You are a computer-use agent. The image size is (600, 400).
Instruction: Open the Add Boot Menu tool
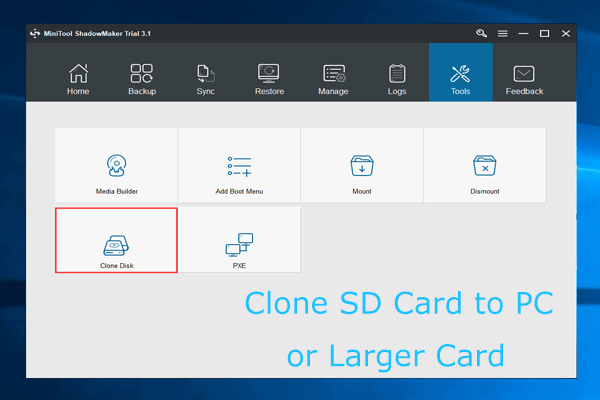click(239, 165)
